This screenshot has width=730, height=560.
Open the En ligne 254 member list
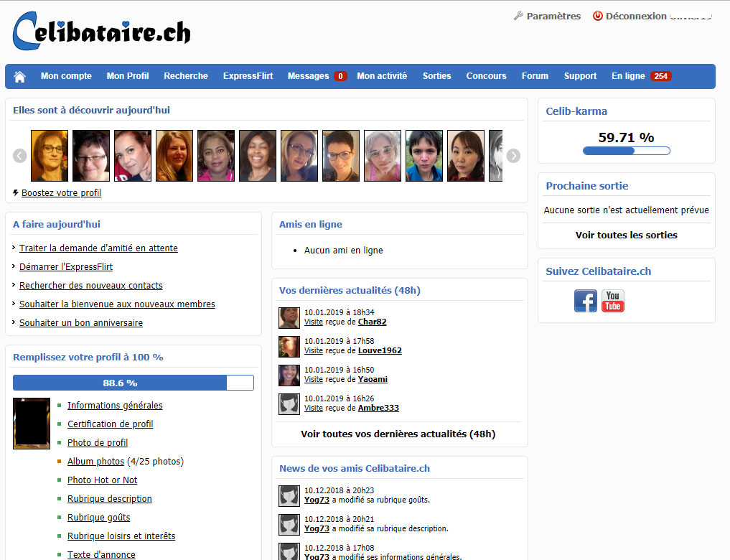click(x=640, y=76)
